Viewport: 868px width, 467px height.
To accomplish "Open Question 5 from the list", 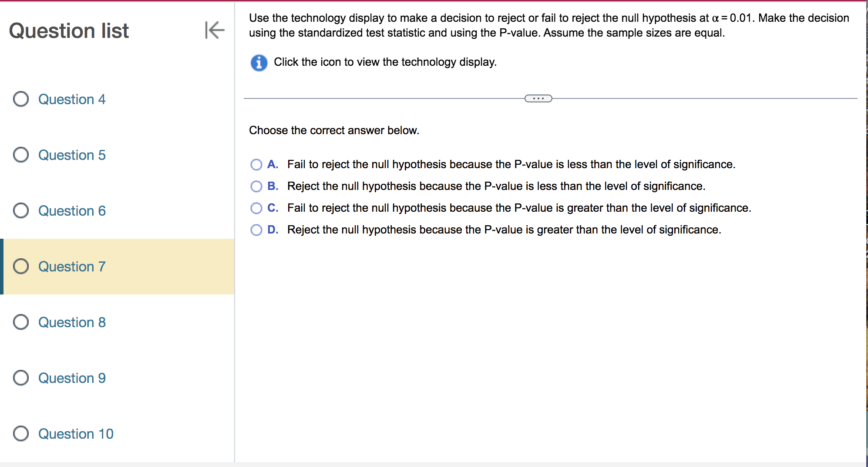I will point(72,155).
